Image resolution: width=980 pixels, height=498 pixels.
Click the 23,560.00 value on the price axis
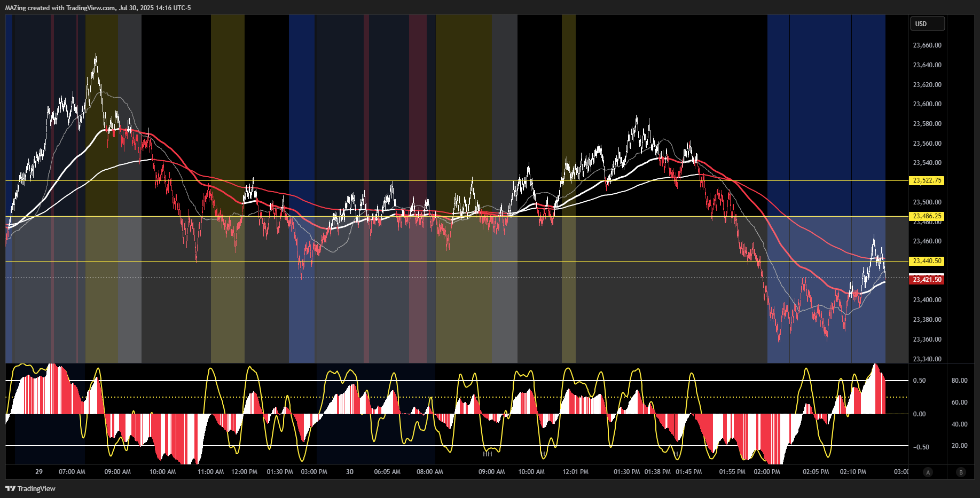tap(927, 144)
